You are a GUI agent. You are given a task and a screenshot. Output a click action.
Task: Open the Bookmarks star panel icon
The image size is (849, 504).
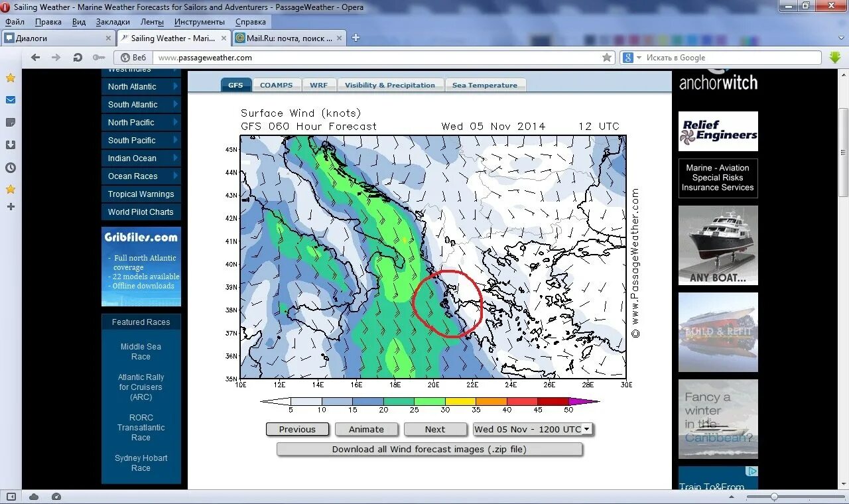click(10, 190)
